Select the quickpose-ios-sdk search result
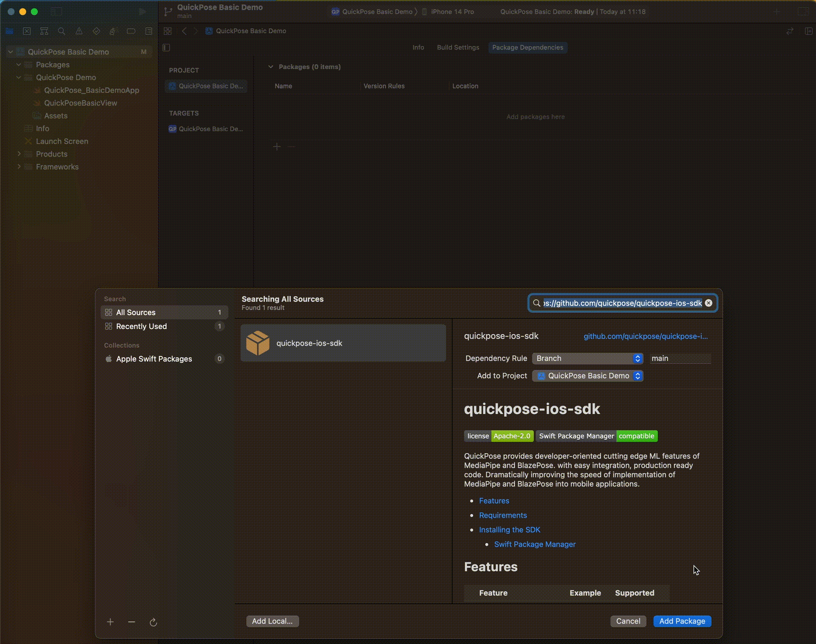This screenshot has height=644, width=816. point(343,343)
